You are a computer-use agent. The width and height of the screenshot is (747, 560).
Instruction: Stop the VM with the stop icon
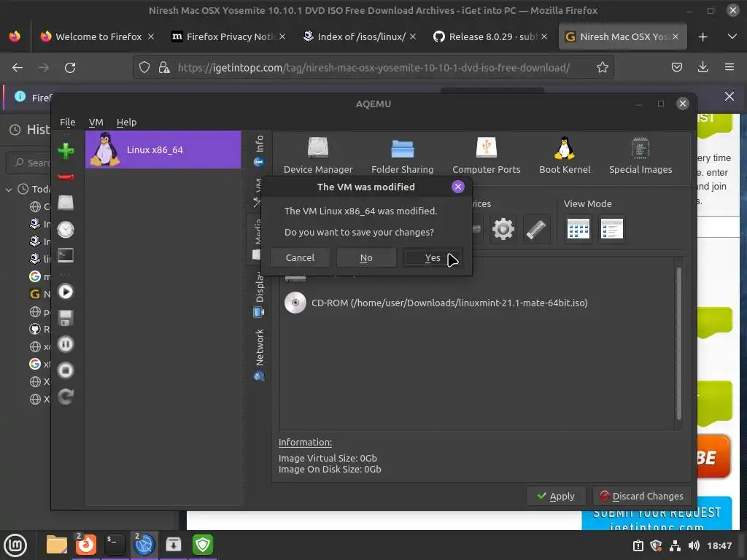click(x=66, y=370)
